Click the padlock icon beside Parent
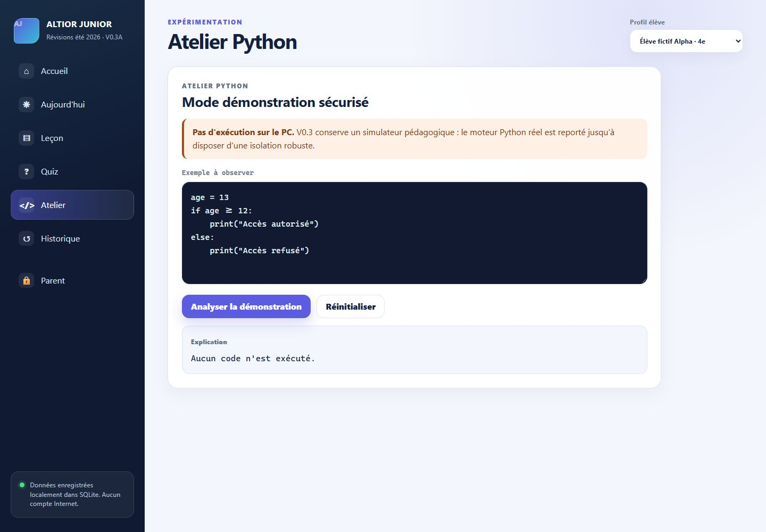Image resolution: width=766 pixels, height=532 pixels. click(x=27, y=281)
